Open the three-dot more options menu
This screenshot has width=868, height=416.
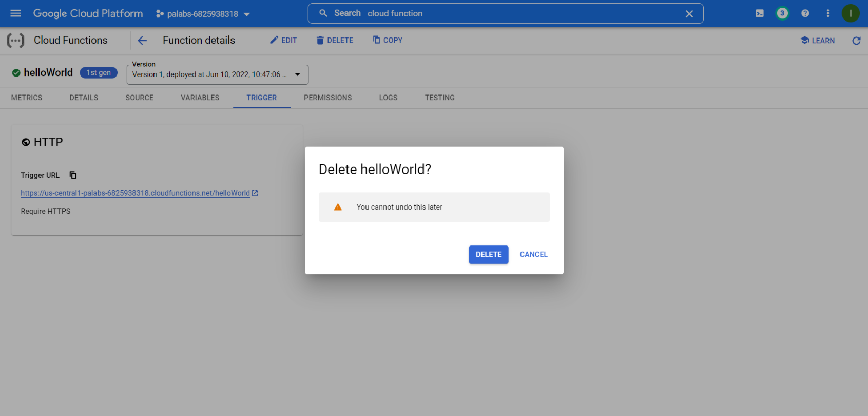(x=827, y=13)
